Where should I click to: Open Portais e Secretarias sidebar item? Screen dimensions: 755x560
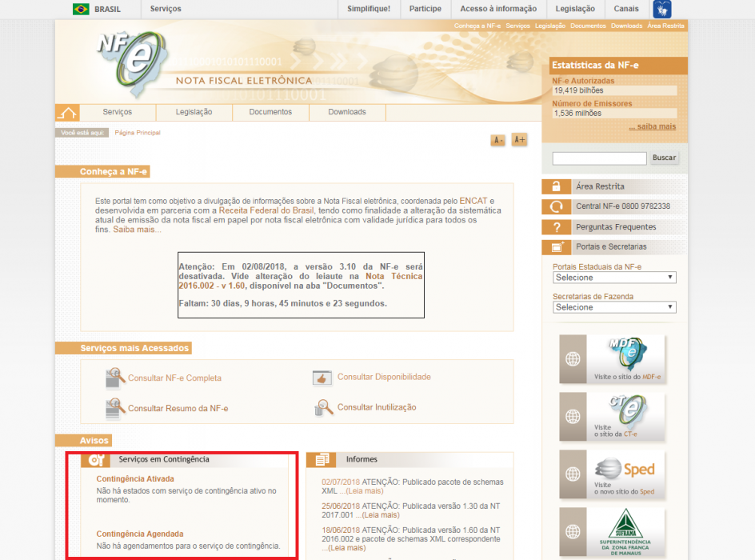point(614,247)
